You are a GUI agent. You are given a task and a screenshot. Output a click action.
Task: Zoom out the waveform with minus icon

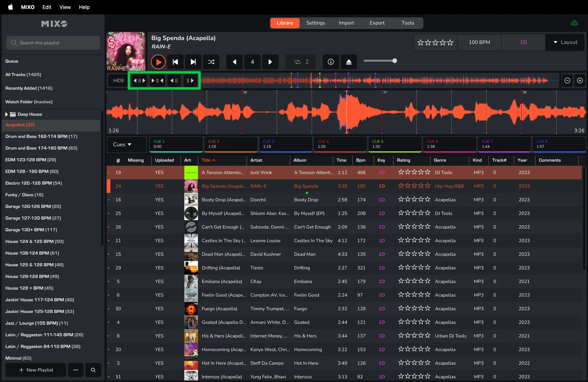pyautogui.click(x=567, y=81)
